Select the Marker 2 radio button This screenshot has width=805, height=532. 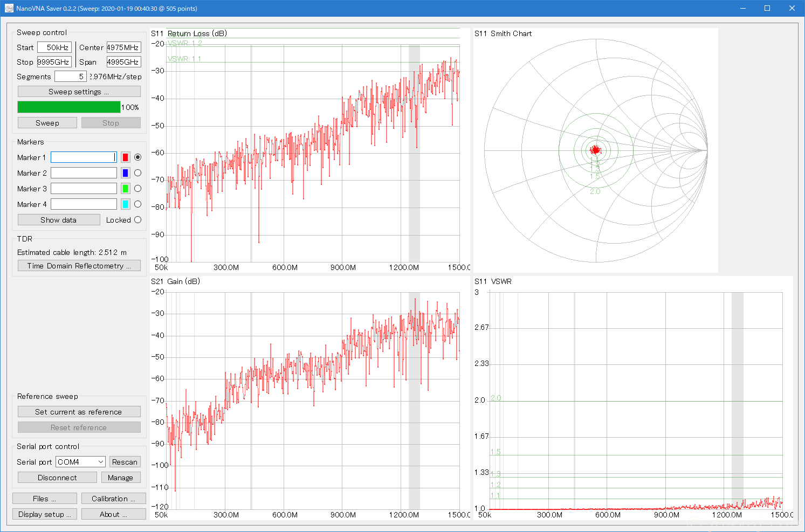point(138,173)
